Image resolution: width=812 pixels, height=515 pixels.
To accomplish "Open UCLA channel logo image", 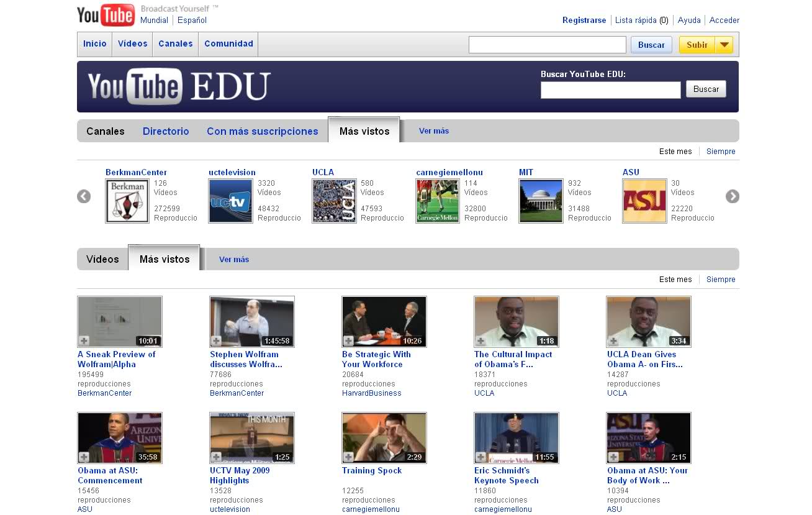I will (x=334, y=201).
